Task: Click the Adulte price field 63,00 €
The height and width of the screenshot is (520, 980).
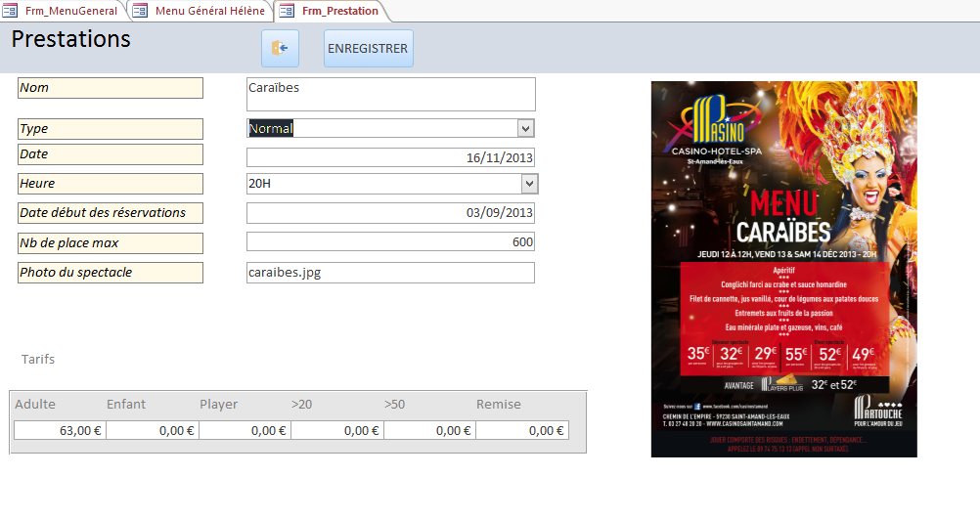Action: click(x=60, y=431)
